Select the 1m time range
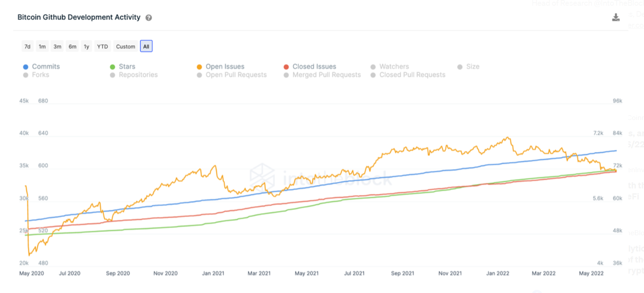The width and height of the screenshot is (644, 293). [x=42, y=46]
